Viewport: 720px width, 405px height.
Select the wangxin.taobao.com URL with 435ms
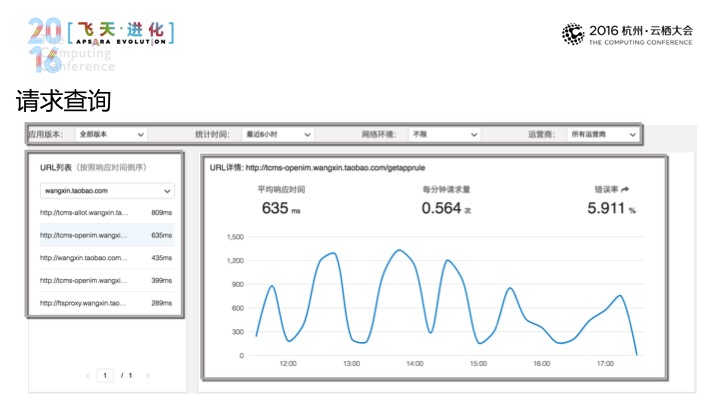pos(106,258)
